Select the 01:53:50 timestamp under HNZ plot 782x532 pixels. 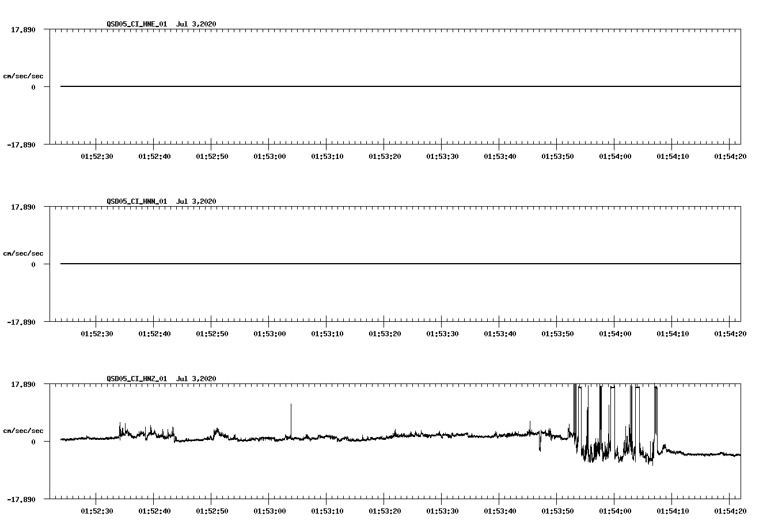(x=557, y=511)
